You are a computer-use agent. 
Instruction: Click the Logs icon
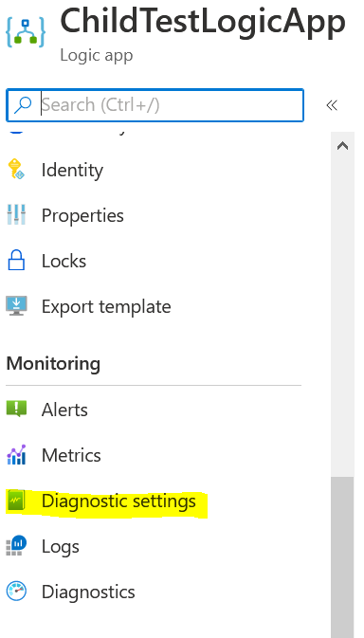16,546
